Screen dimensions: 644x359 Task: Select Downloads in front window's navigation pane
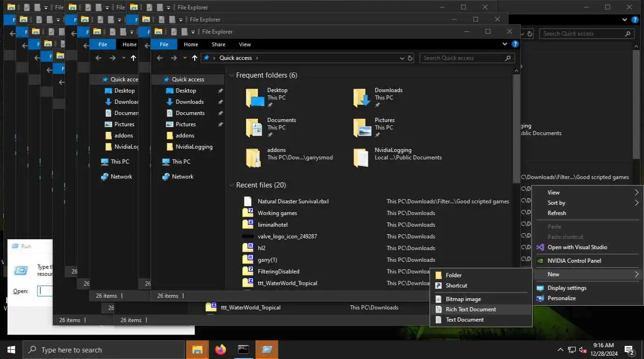click(x=190, y=102)
